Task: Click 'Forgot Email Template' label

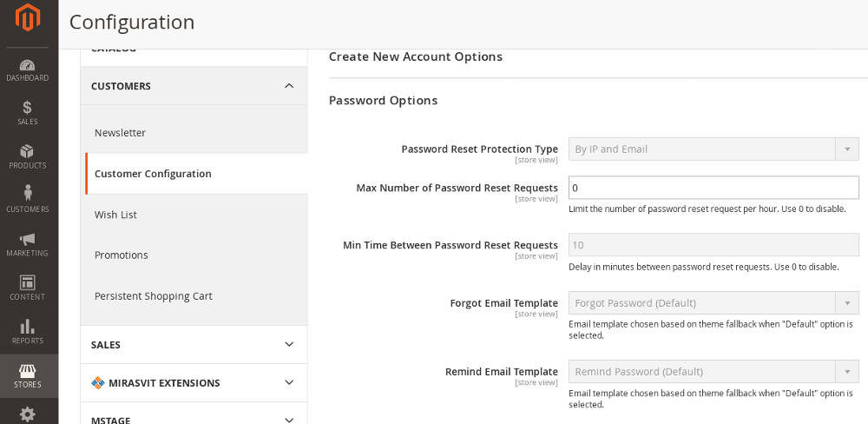Action: 503,303
